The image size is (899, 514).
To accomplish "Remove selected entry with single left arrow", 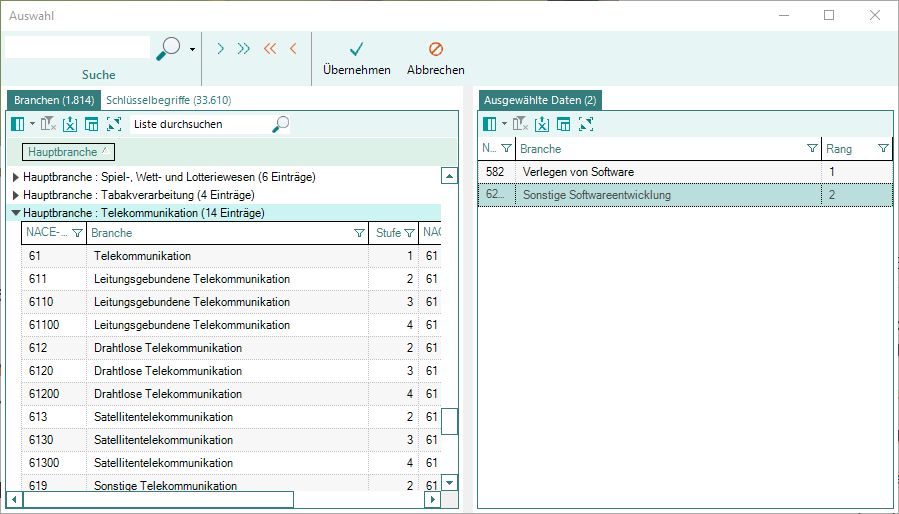I will click(x=293, y=48).
